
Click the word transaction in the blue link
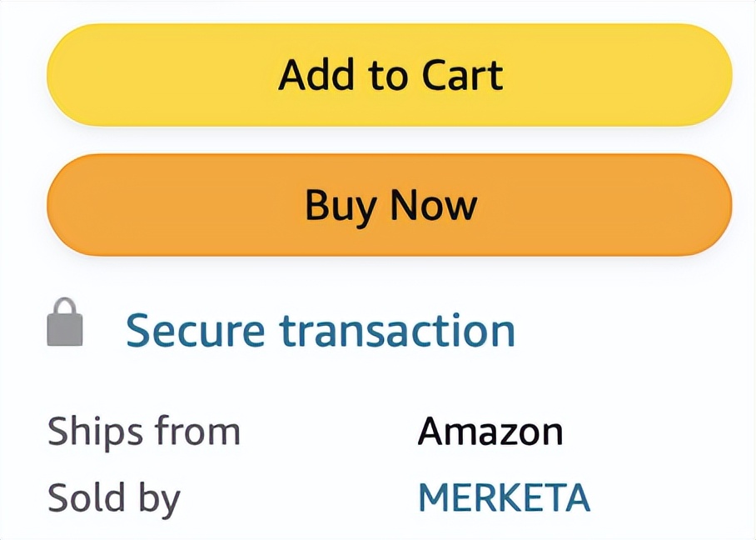(x=397, y=331)
